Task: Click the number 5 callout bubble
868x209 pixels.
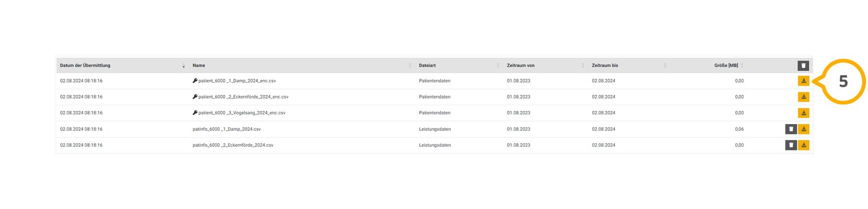Action: click(x=843, y=82)
